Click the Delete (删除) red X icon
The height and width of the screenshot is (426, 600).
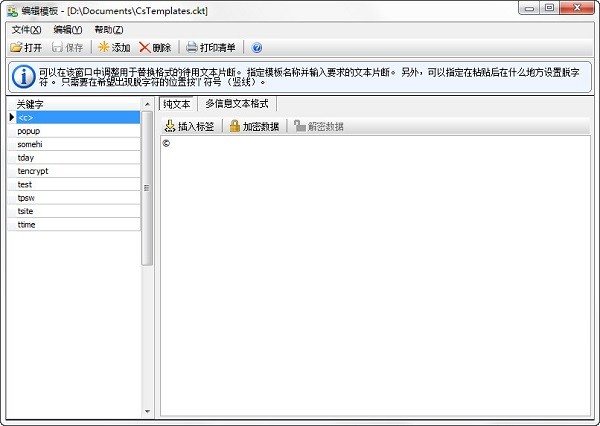[x=145, y=47]
